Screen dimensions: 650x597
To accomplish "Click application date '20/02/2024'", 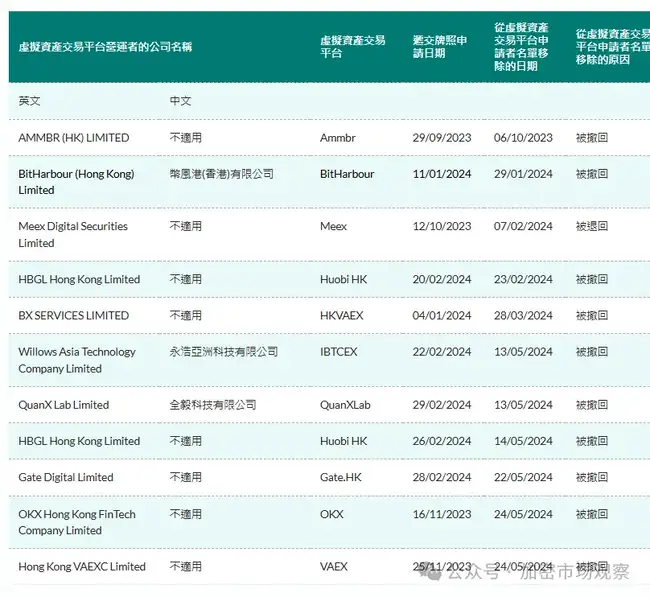I will pos(442,279).
